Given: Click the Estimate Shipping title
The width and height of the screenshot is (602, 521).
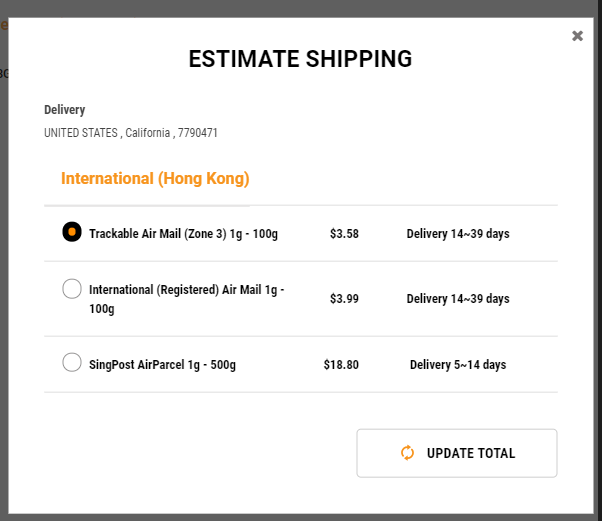Looking at the screenshot, I should (x=300, y=59).
